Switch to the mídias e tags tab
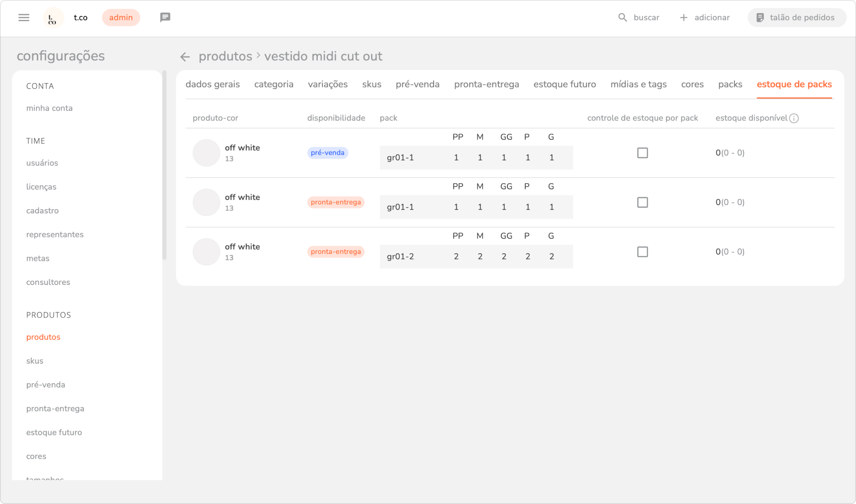856x504 pixels. (638, 84)
